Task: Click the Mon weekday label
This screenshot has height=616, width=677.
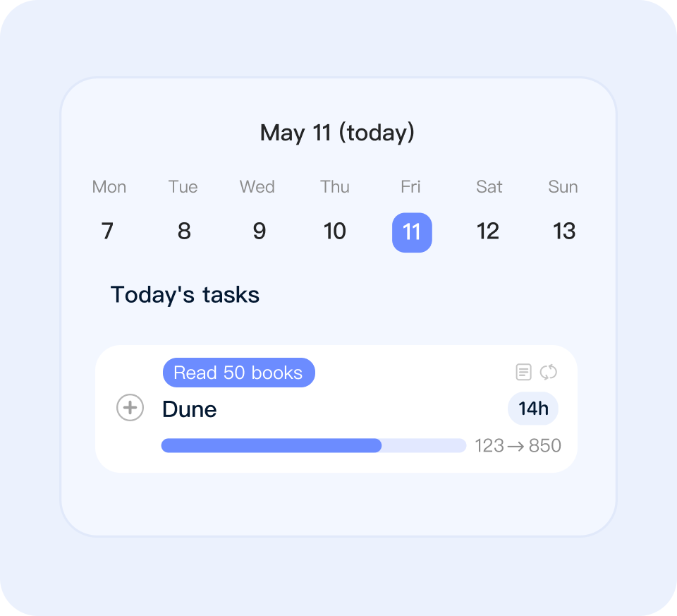Action: pos(109,187)
